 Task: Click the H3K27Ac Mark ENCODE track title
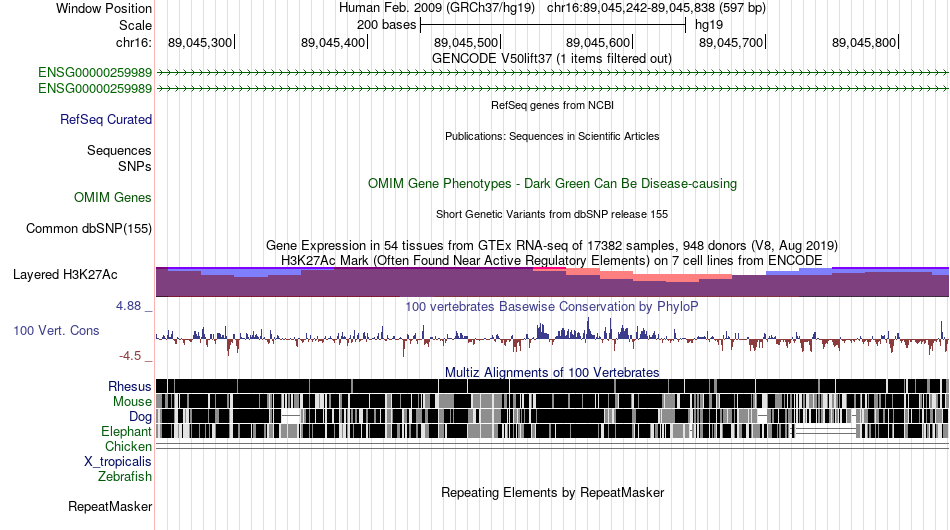click(552, 260)
